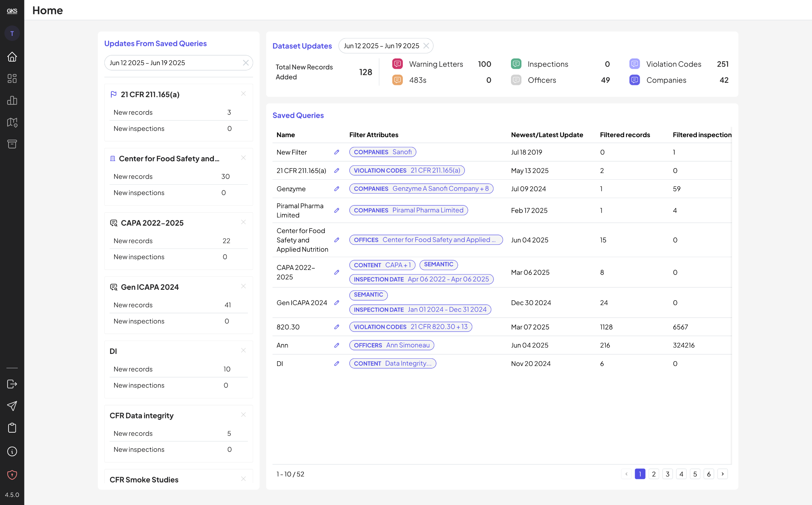This screenshot has width=812, height=505.
Task: Click the logout icon in sidebar
Action: pyautogui.click(x=12, y=384)
